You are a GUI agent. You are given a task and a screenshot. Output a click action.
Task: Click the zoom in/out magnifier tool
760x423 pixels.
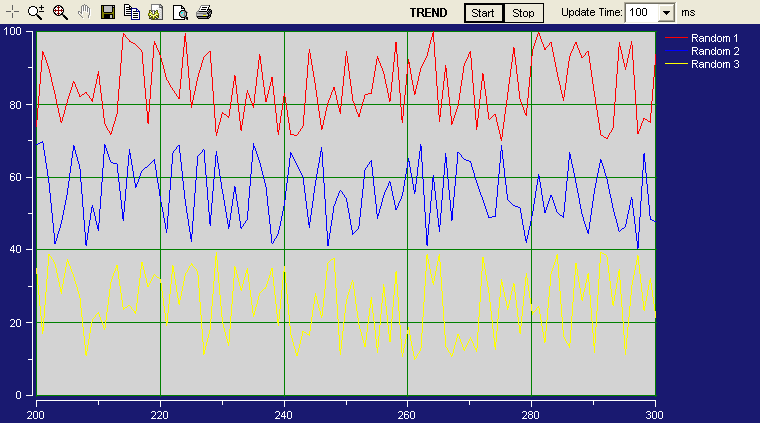(x=36, y=13)
